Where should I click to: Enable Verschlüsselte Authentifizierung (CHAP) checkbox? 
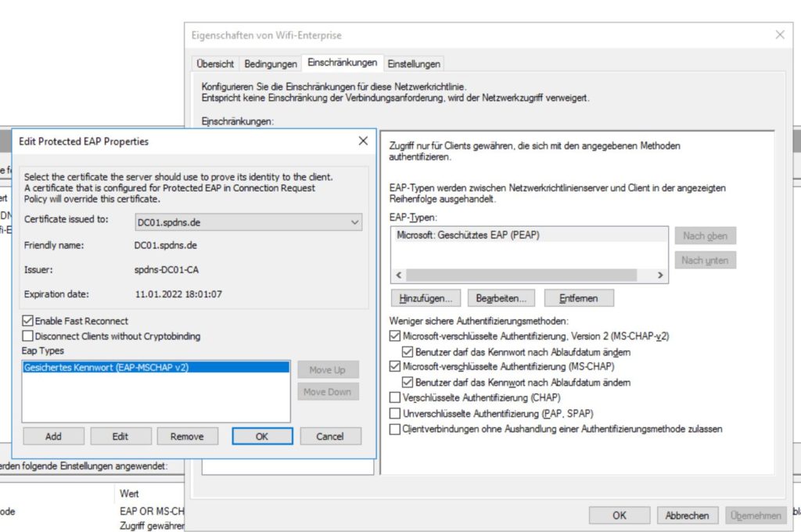[x=394, y=397]
